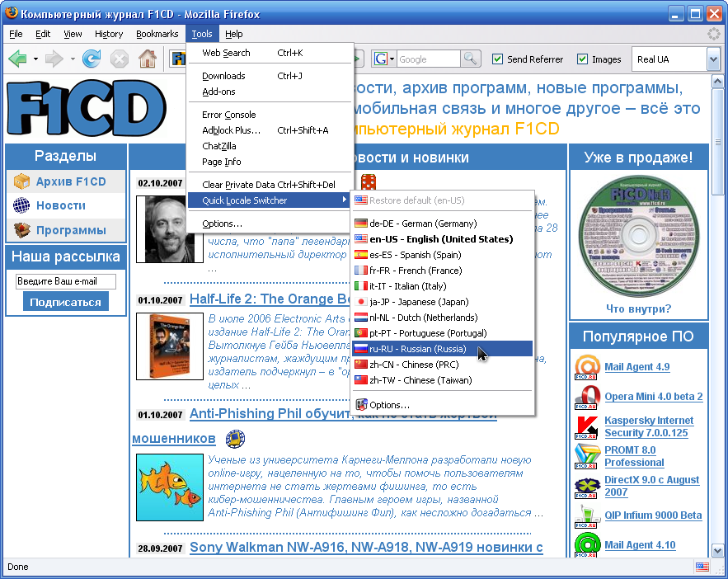728x579 pixels.
Task: Open the back history dropdown arrow
Action: [35, 59]
